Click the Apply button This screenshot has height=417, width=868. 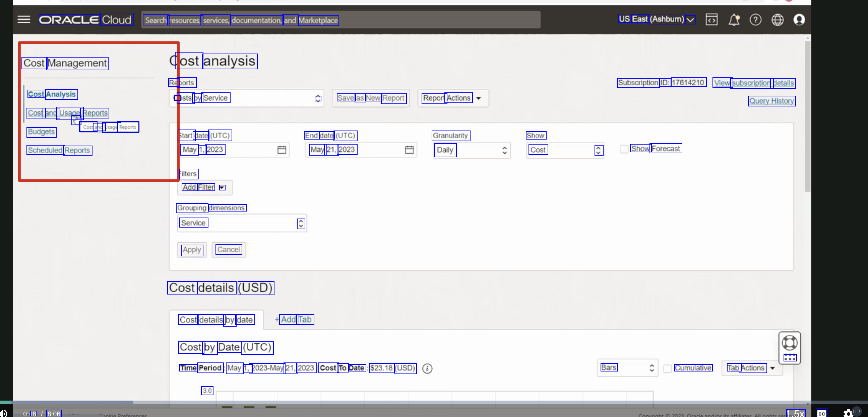tap(192, 250)
